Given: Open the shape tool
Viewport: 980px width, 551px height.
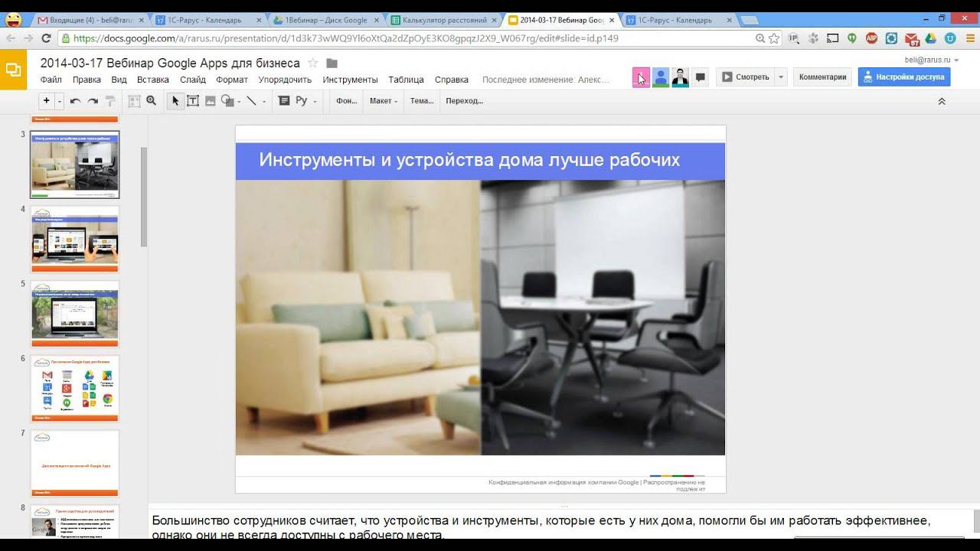Looking at the screenshot, I should [227, 100].
